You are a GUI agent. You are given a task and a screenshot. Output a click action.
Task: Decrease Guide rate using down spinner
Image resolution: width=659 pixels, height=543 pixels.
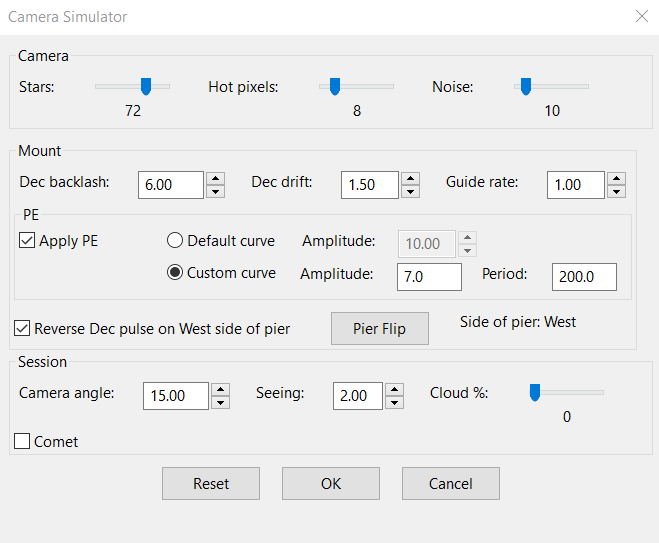tap(616, 191)
